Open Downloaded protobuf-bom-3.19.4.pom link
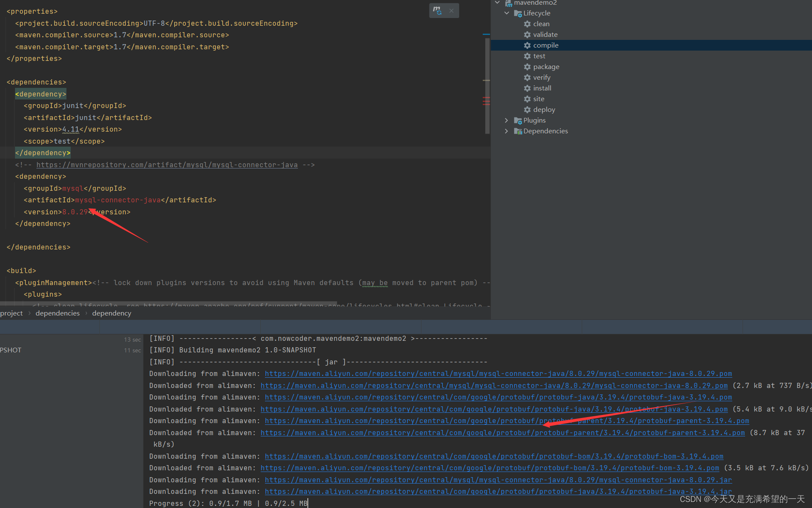The width and height of the screenshot is (812, 508). click(490, 468)
